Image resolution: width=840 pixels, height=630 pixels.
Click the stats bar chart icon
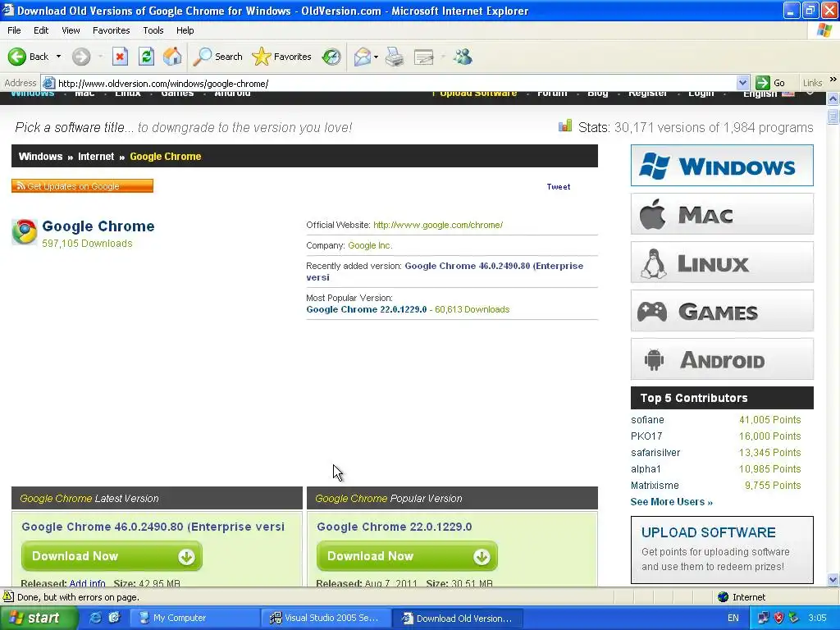point(565,126)
